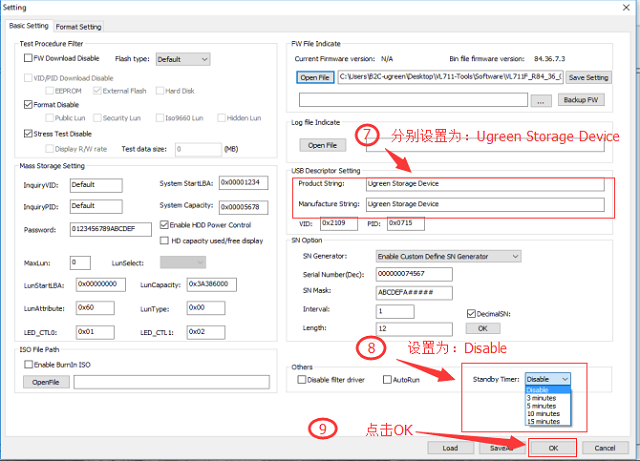Click the SN Mask field
Viewport: 640px width, 461px height.
414,293
